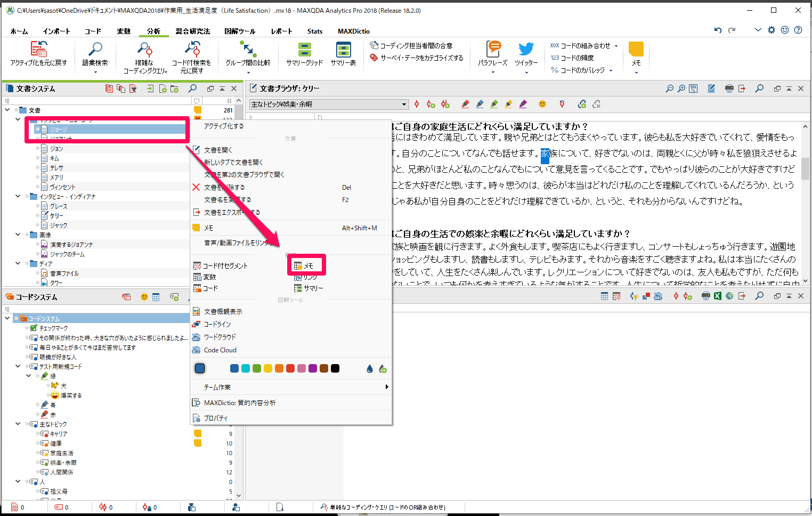Image resolution: width=812 pixels, height=516 pixels.
Task: Switch to the 混合研究法 tab
Action: coord(193,31)
